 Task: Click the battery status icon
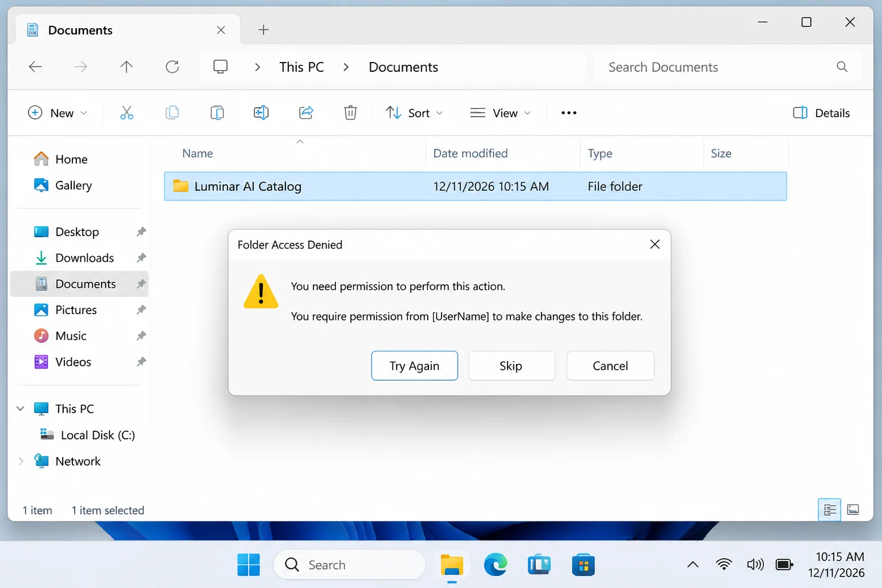pyautogui.click(x=784, y=564)
